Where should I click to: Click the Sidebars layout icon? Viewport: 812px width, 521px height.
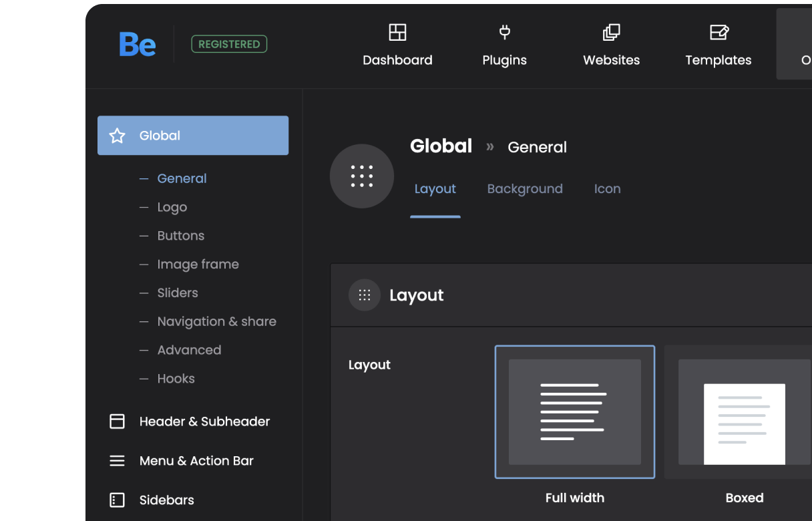click(x=117, y=500)
